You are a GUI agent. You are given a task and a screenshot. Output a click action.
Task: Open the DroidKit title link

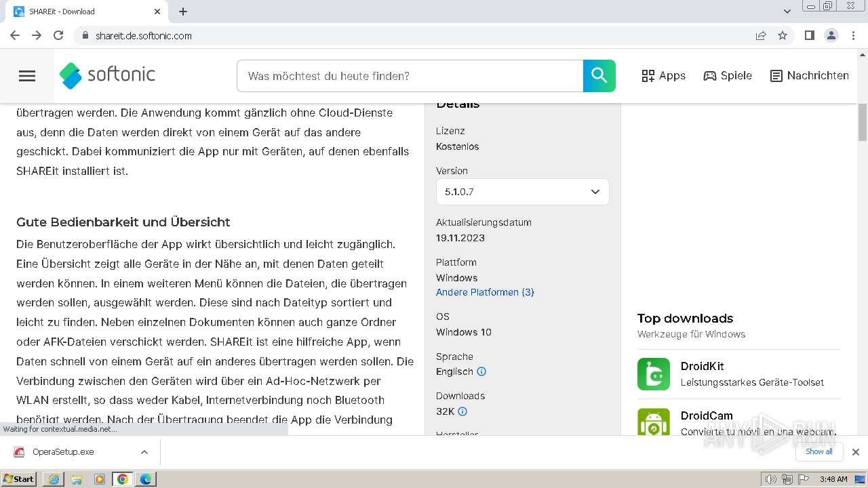point(702,366)
